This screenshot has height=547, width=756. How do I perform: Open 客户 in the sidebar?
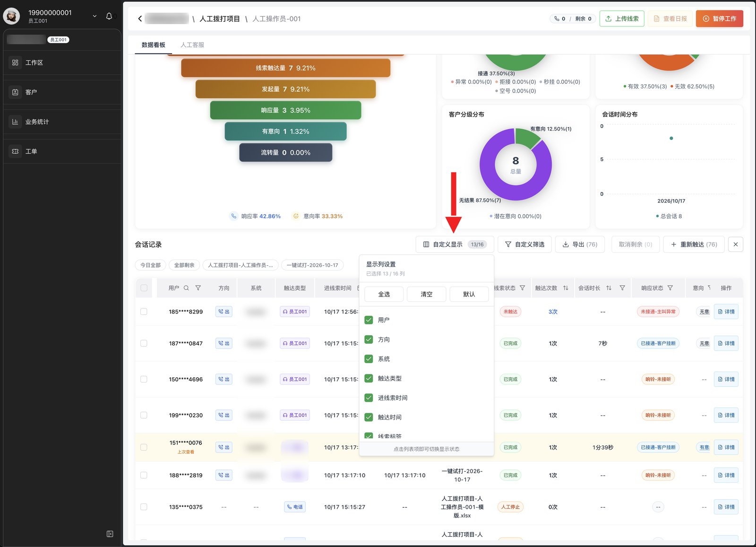[x=62, y=92]
